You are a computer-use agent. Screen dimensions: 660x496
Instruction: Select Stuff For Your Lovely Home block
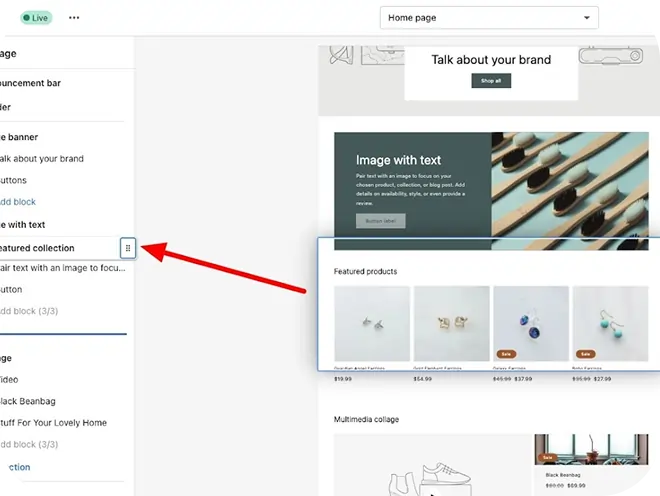(54, 423)
